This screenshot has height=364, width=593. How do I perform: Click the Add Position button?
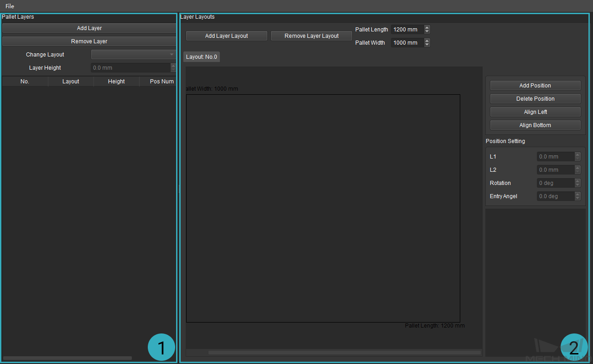[x=535, y=86]
